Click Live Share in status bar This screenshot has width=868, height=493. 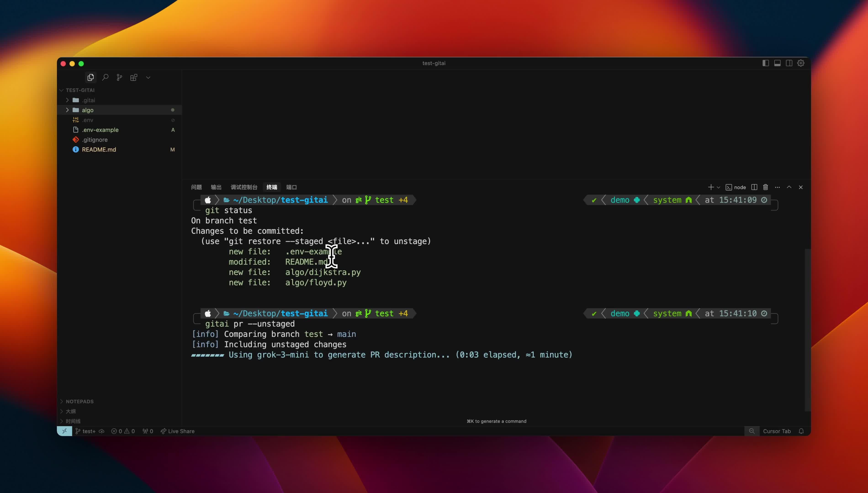[x=177, y=431]
